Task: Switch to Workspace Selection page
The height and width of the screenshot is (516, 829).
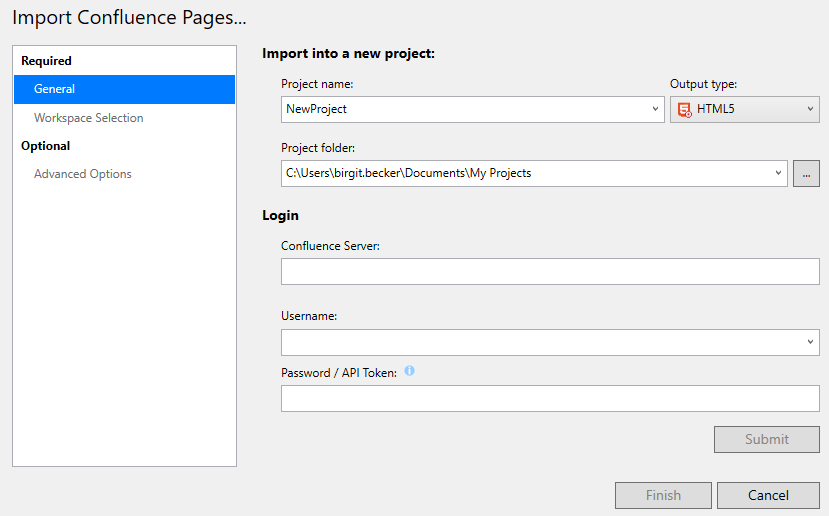Action: [x=89, y=118]
